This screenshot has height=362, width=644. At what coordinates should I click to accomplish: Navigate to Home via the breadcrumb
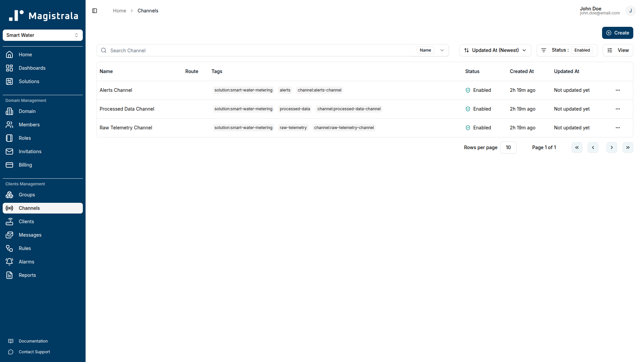coord(119,10)
